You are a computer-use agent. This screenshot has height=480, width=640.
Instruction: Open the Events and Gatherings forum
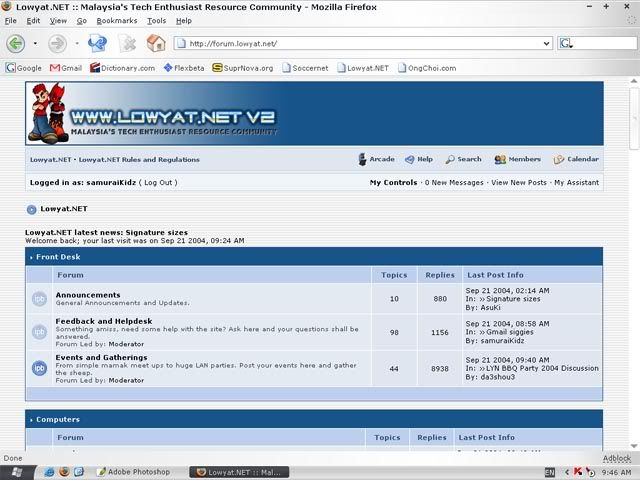tap(101, 357)
